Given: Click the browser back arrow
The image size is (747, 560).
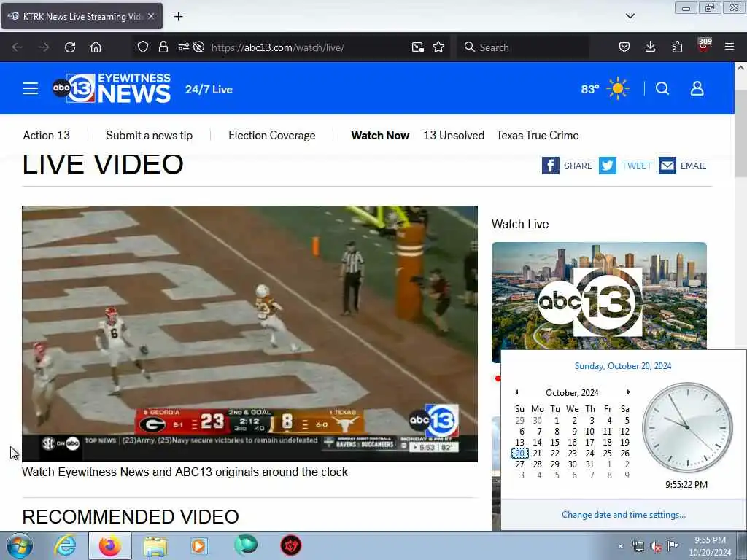Looking at the screenshot, I should 18,47.
